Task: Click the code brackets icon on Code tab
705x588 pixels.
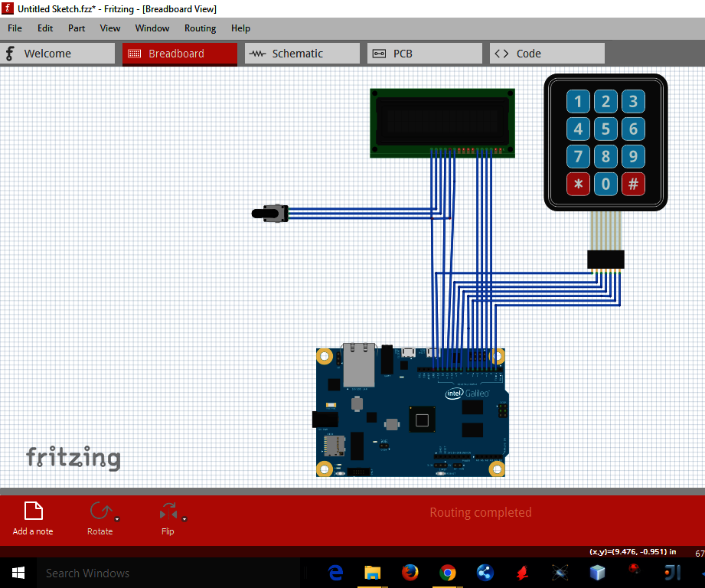Action: 503,54
